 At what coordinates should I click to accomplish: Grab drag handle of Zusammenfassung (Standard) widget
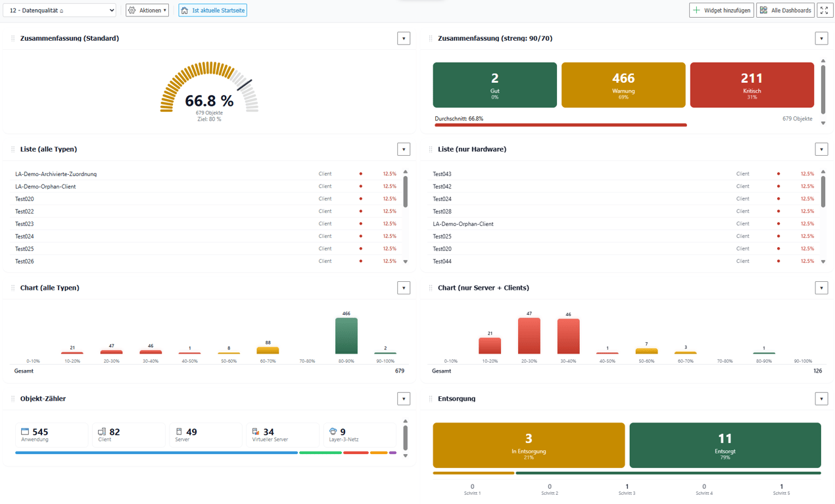click(x=13, y=39)
